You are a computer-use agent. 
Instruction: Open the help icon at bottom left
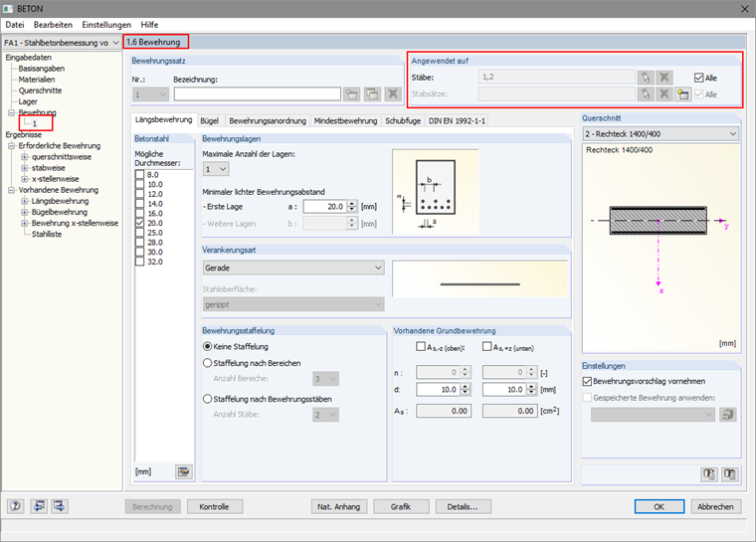16,506
